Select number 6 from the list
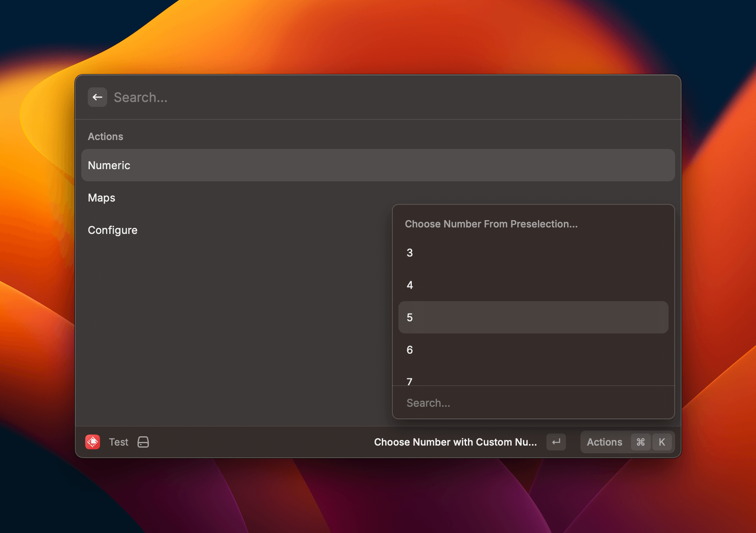The height and width of the screenshot is (533, 756). click(533, 350)
